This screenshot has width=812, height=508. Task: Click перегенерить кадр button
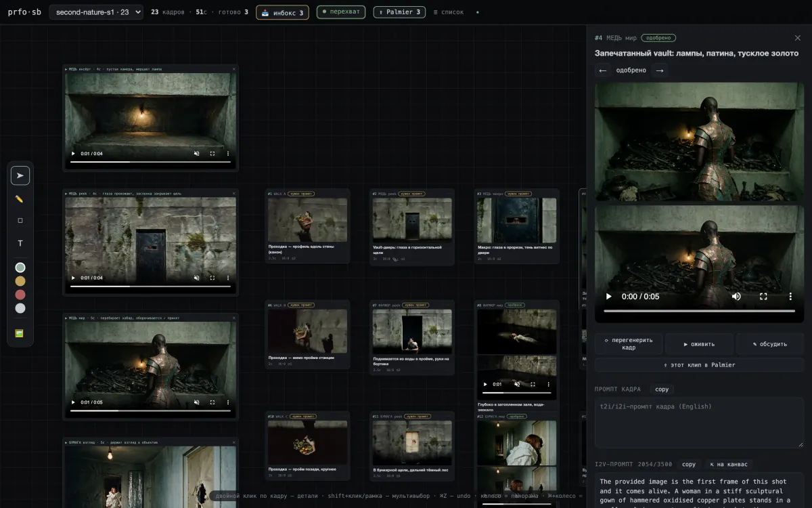click(629, 343)
